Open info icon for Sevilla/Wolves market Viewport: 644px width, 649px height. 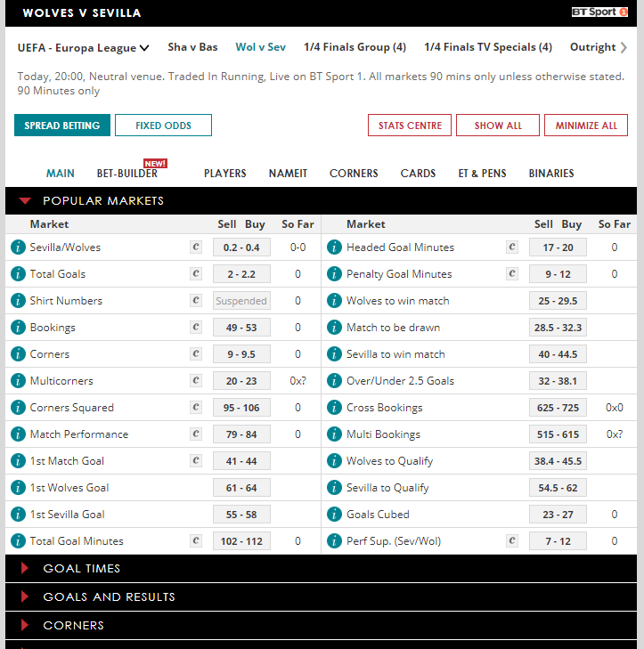[x=18, y=247]
